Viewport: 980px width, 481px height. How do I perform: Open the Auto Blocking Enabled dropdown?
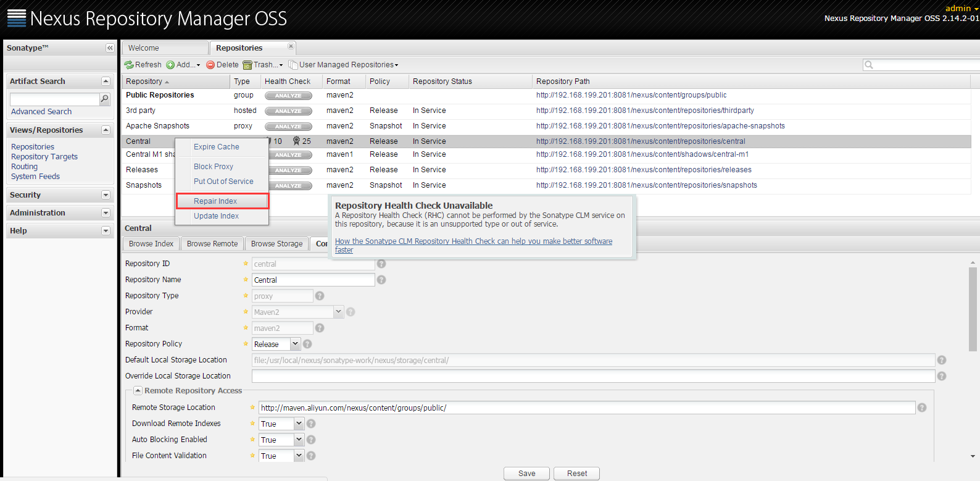point(299,440)
